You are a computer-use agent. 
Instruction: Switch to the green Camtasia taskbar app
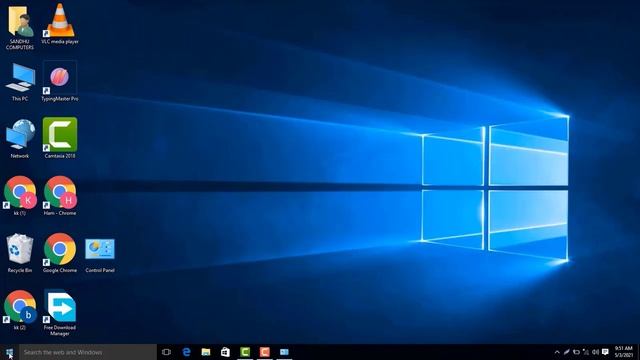[x=245, y=352]
